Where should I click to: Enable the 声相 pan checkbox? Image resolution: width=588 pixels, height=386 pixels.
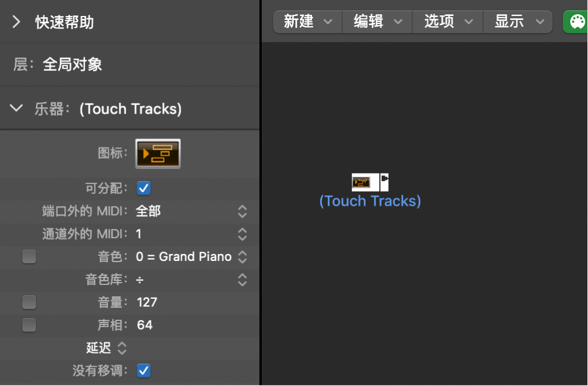pyautogui.click(x=29, y=325)
